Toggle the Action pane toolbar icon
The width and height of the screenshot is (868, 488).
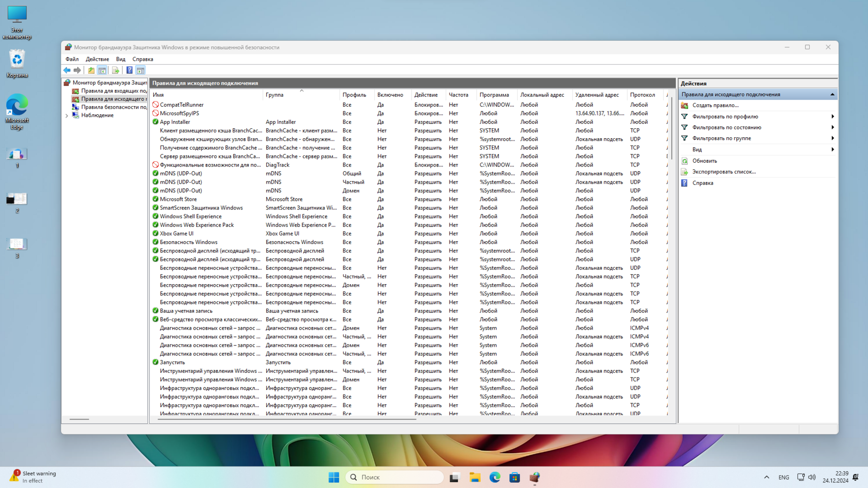tap(140, 70)
